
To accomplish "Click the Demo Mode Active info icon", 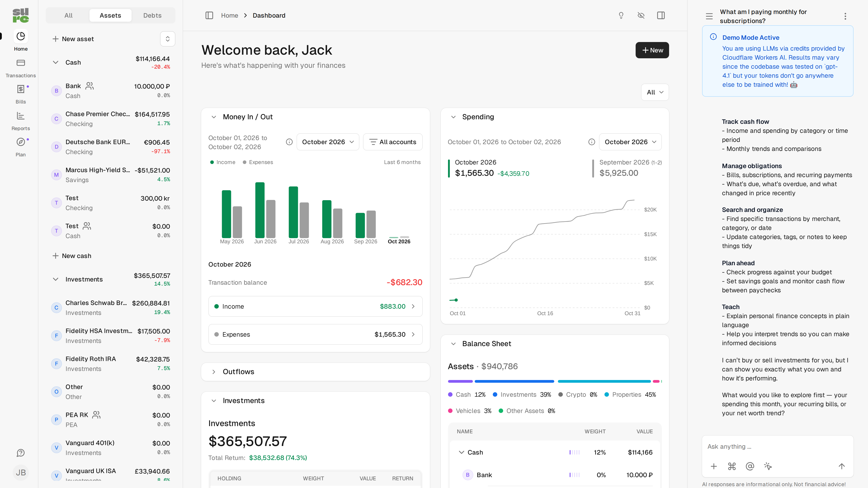I will point(713,37).
